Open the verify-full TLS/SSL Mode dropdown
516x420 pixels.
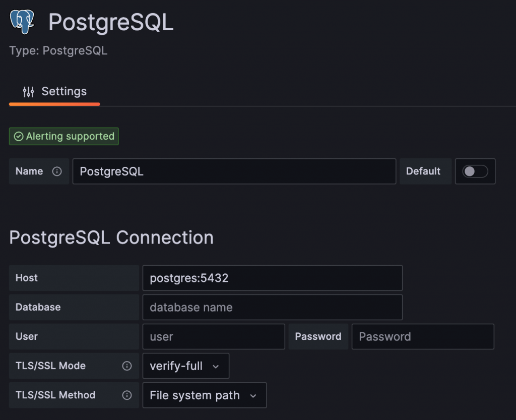tap(185, 366)
